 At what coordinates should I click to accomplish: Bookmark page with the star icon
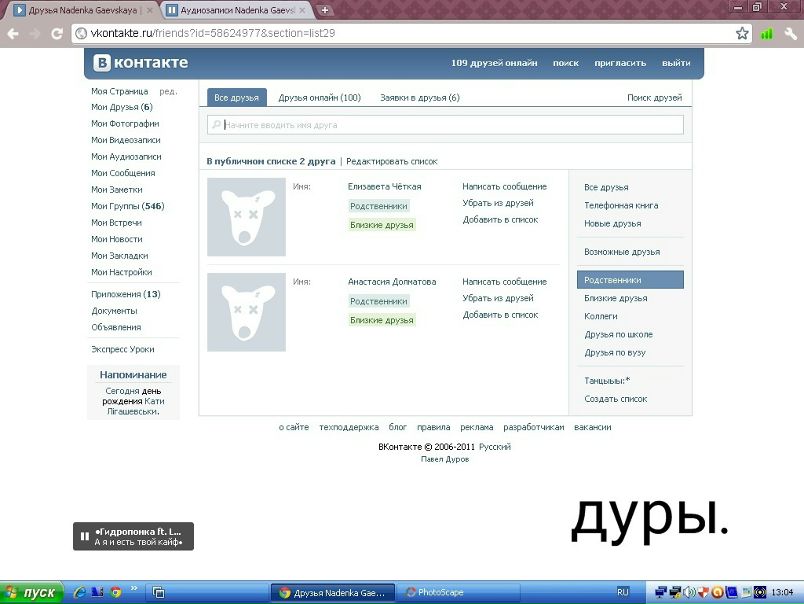click(x=742, y=33)
